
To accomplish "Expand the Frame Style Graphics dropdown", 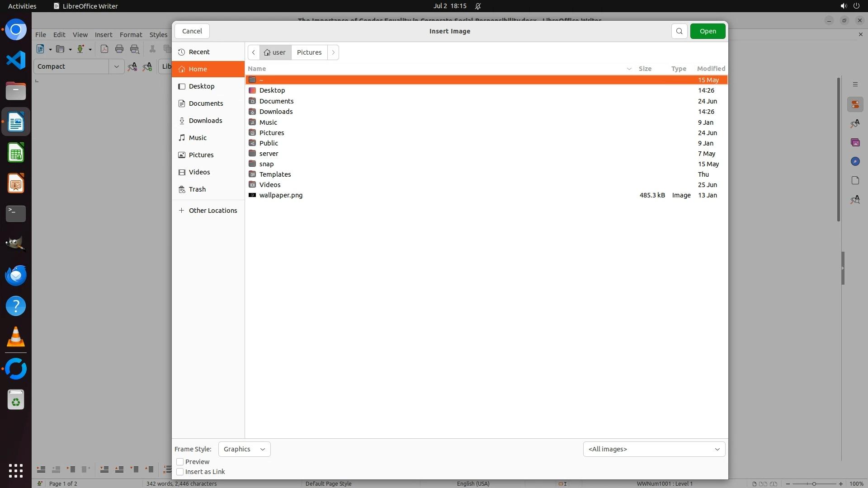I will [244, 449].
